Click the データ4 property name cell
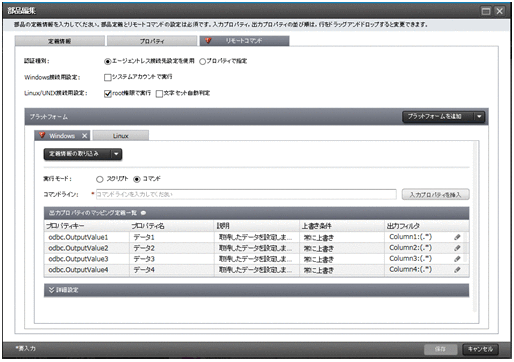514x362 pixels. point(172,270)
